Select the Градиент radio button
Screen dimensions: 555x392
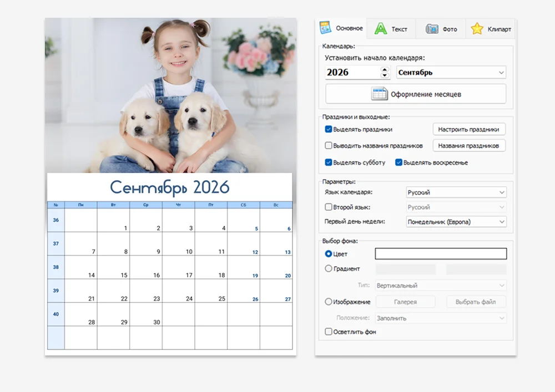(329, 269)
